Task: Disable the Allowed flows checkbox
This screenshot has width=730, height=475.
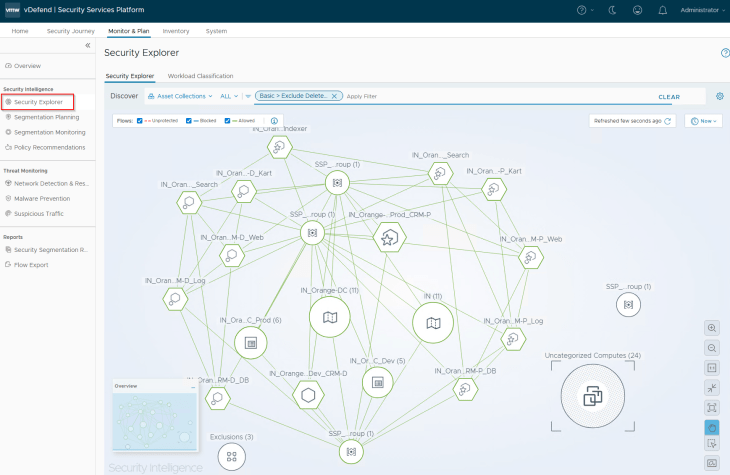Action: (x=227, y=120)
